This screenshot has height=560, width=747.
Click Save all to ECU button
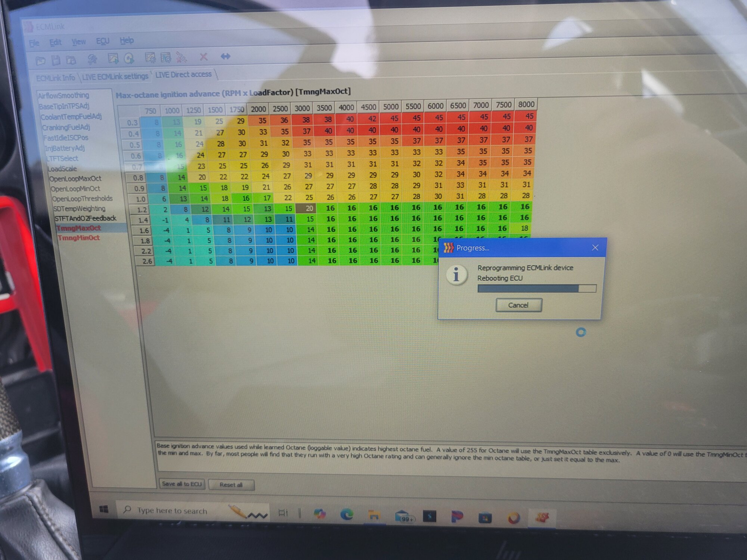pyautogui.click(x=182, y=484)
